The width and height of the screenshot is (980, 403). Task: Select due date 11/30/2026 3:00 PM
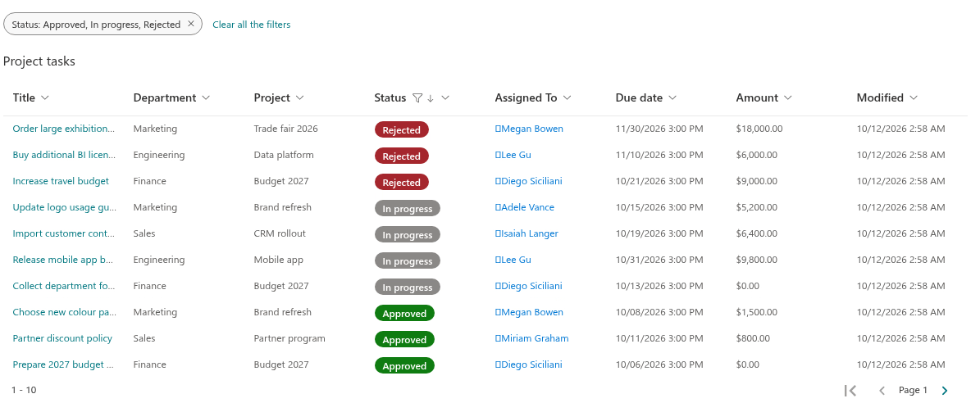[659, 129]
